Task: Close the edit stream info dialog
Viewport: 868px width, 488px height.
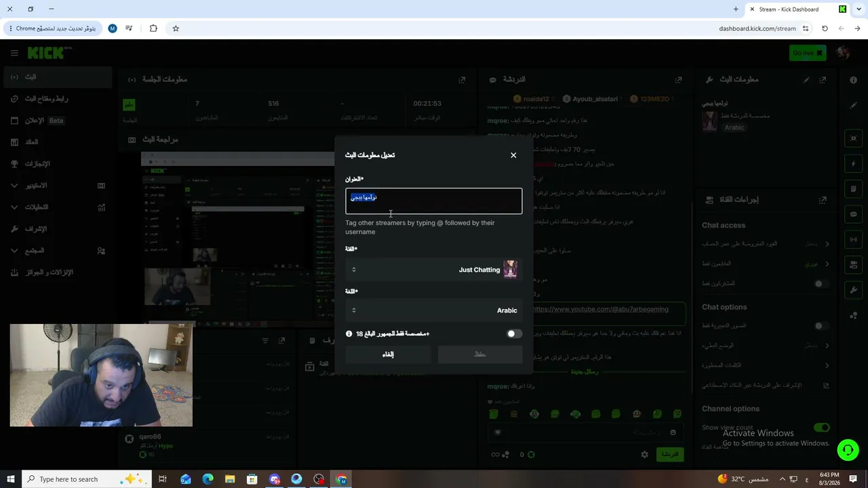Action: (x=513, y=155)
